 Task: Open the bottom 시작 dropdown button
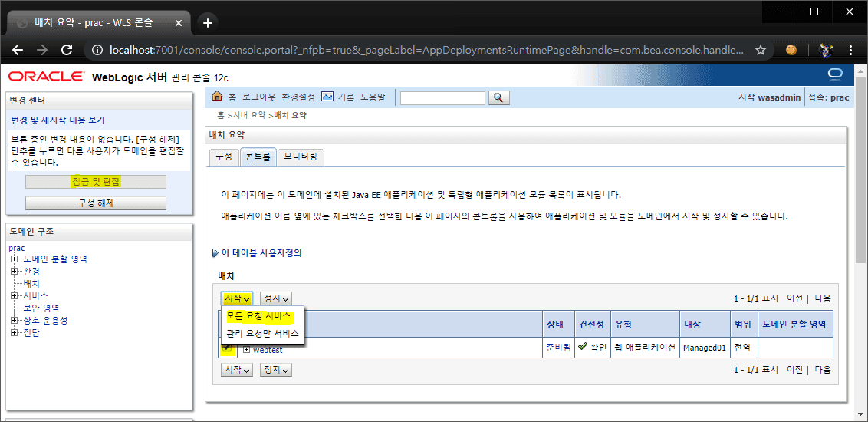[x=237, y=369]
